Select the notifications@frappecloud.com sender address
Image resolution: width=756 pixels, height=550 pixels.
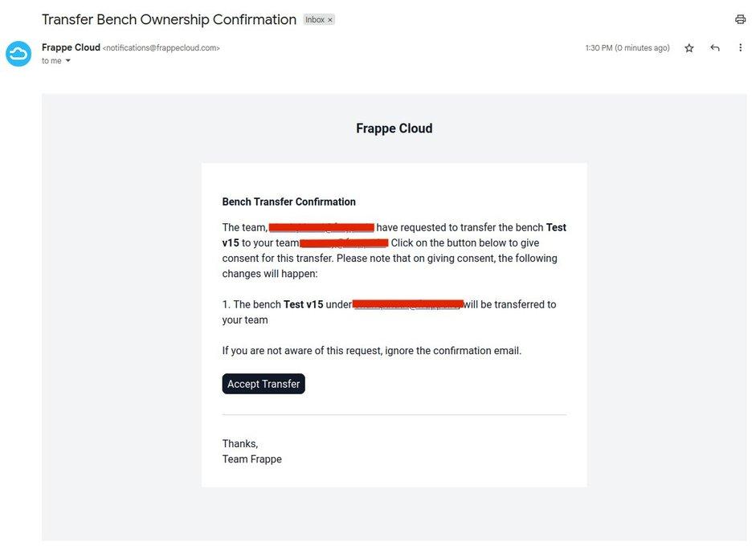(161, 47)
